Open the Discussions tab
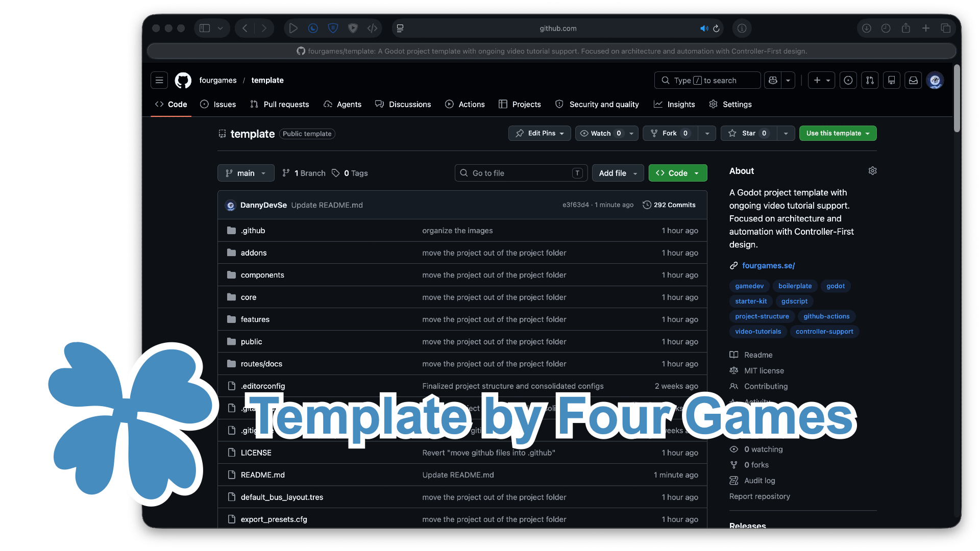Image resolution: width=980 pixels, height=551 pixels. click(403, 105)
